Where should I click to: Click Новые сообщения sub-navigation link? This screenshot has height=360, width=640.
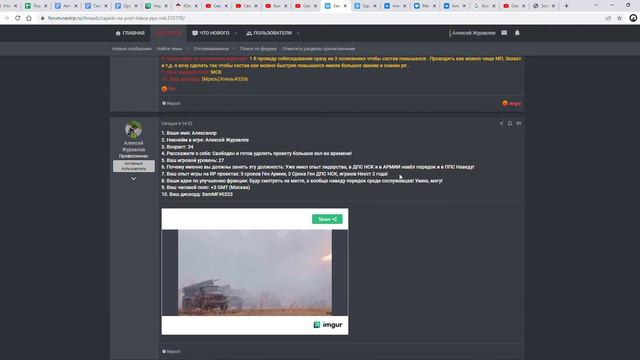point(131,49)
